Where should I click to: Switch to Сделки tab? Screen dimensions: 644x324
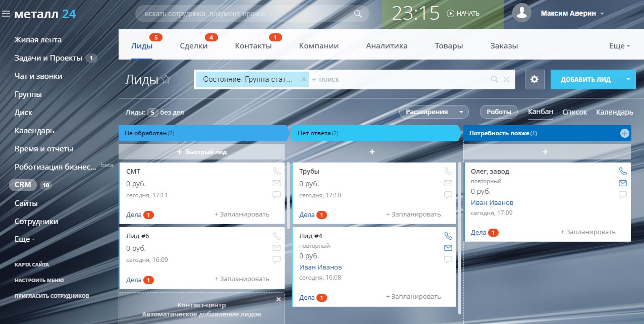194,46
